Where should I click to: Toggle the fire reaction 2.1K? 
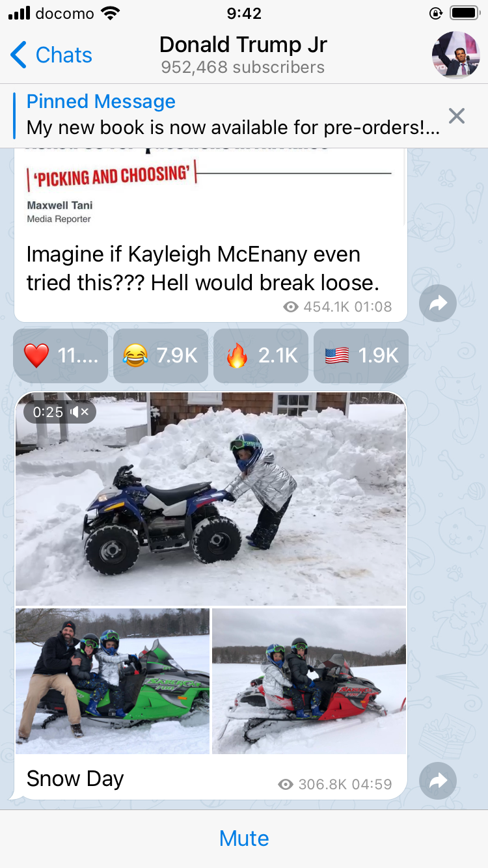pyautogui.click(x=261, y=355)
